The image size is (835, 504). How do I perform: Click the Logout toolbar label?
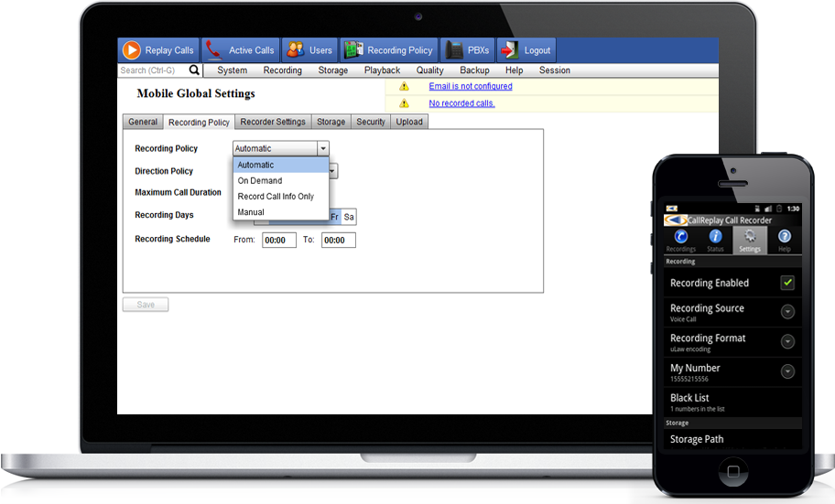537,50
